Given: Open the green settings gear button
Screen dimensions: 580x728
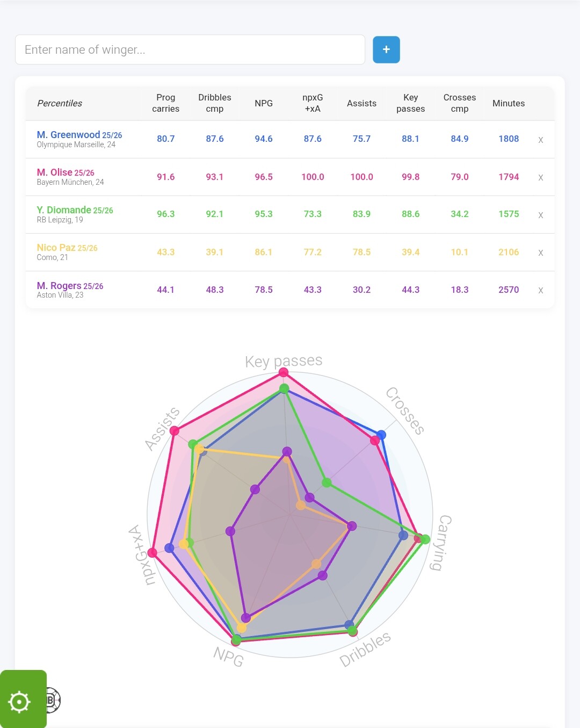Looking at the screenshot, I should [20, 701].
